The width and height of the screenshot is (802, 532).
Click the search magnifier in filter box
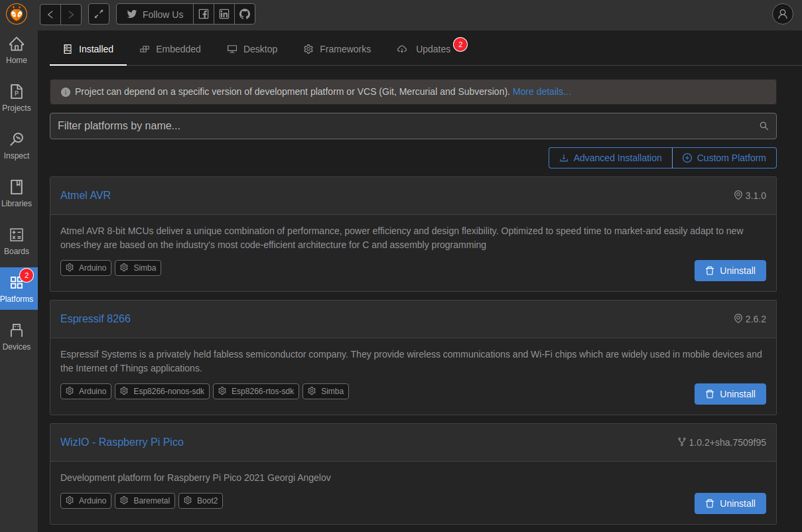(x=764, y=126)
